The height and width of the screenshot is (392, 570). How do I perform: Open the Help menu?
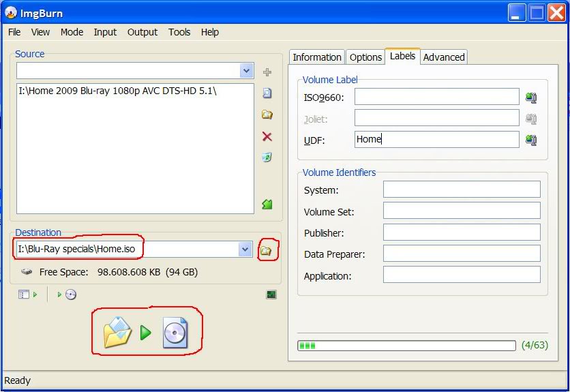210,32
